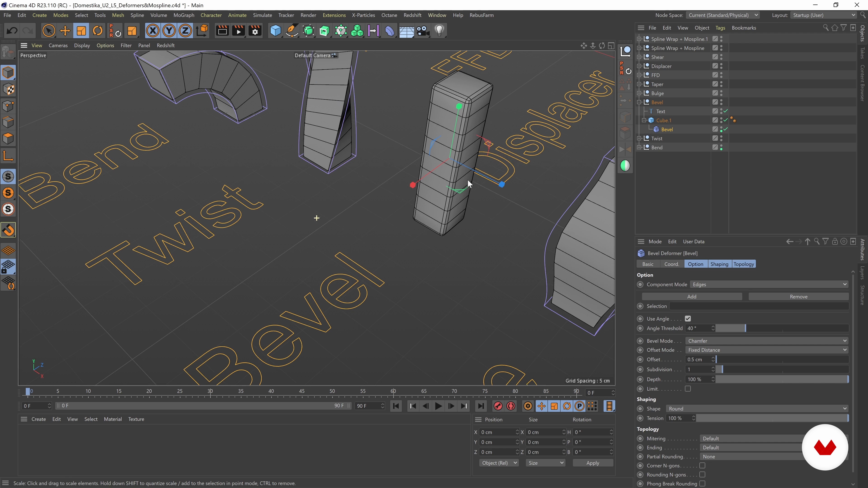This screenshot has width=868, height=488.
Task: Open the MoGraph menu
Action: pos(184,15)
